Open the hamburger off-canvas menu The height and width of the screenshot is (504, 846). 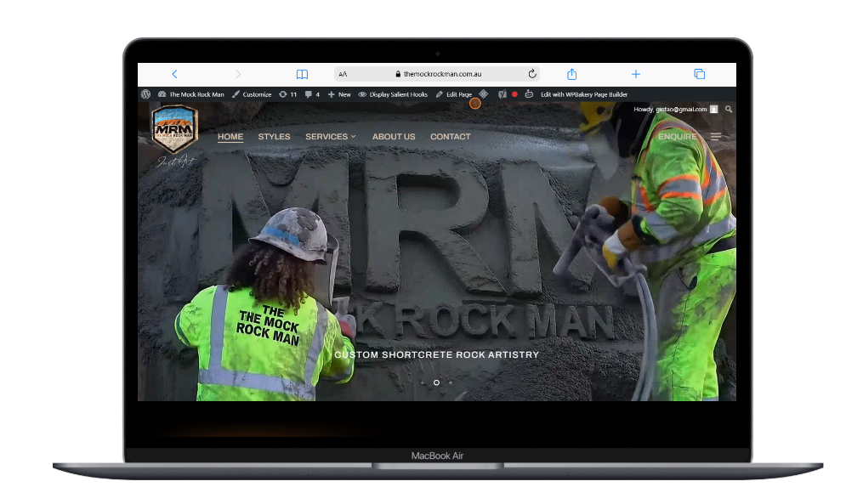[716, 137]
